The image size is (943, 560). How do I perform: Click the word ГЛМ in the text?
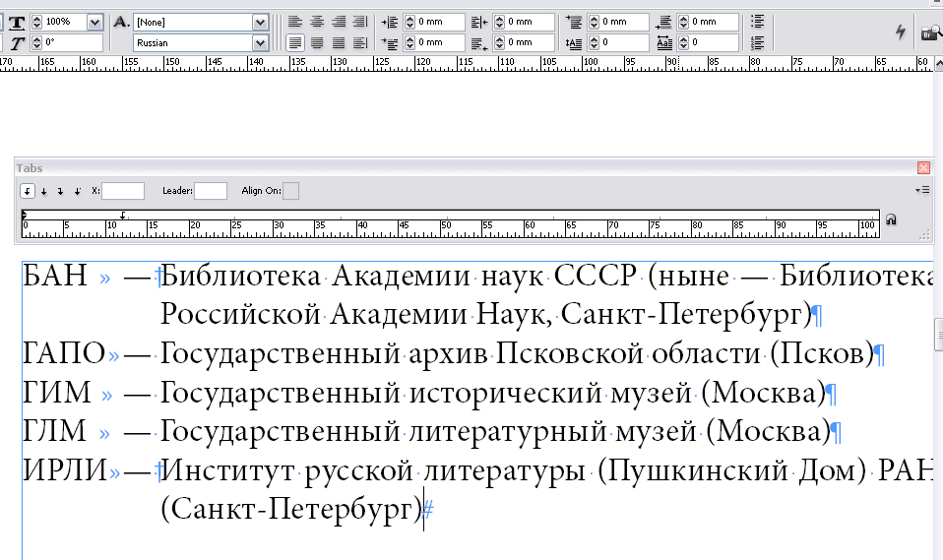[55, 431]
